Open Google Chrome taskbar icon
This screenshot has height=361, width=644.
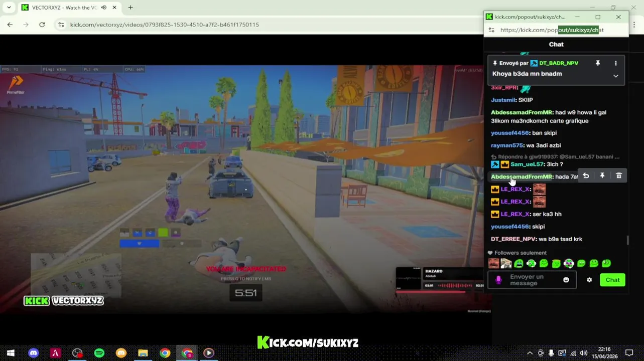click(165, 353)
